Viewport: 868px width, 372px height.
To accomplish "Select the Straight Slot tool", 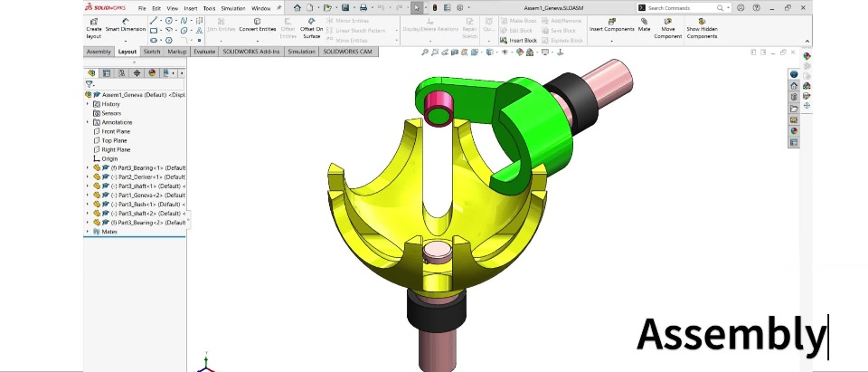I will click(x=154, y=40).
